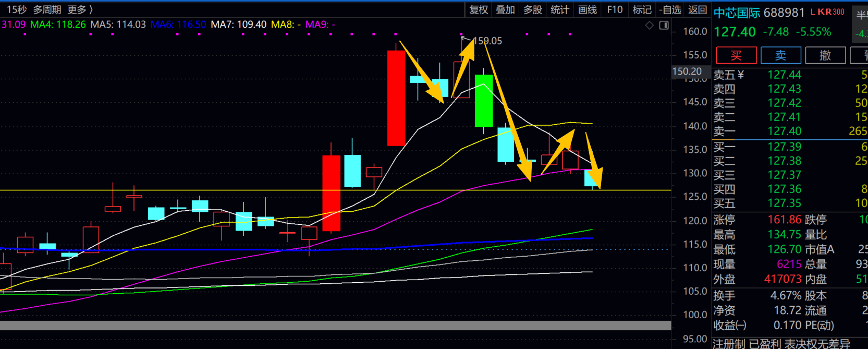Screen dimensions: 868x349
Task: Click 最高 value 134.75
Action: tap(784, 235)
